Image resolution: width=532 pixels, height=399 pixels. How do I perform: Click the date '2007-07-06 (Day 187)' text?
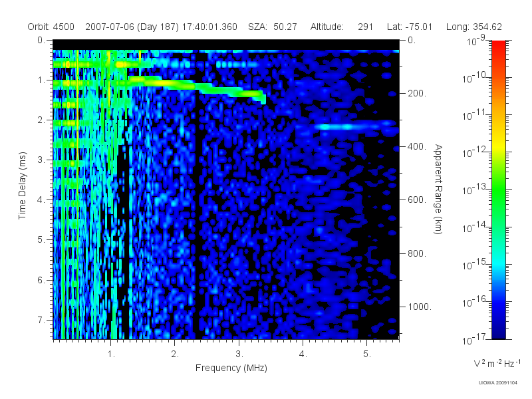pyautogui.click(x=132, y=27)
